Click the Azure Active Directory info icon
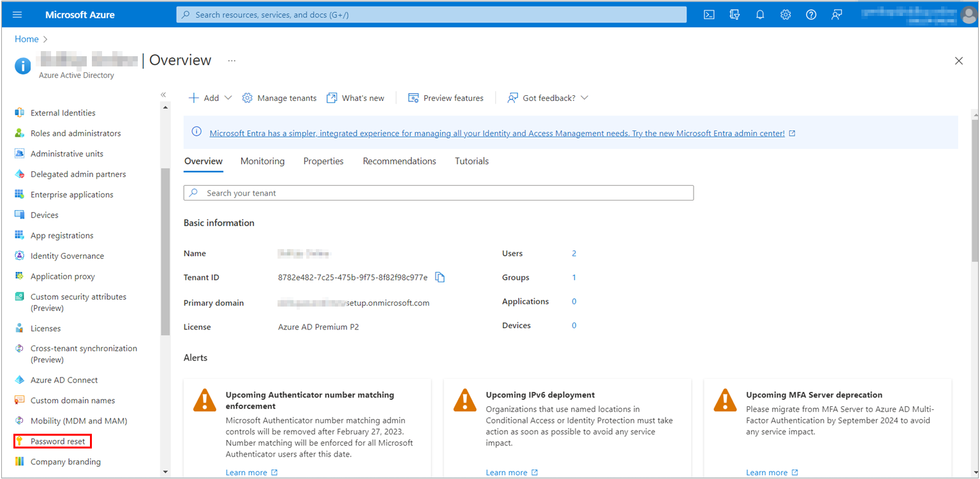The height and width of the screenshot is (479, 980). click(x=23, y=66)
